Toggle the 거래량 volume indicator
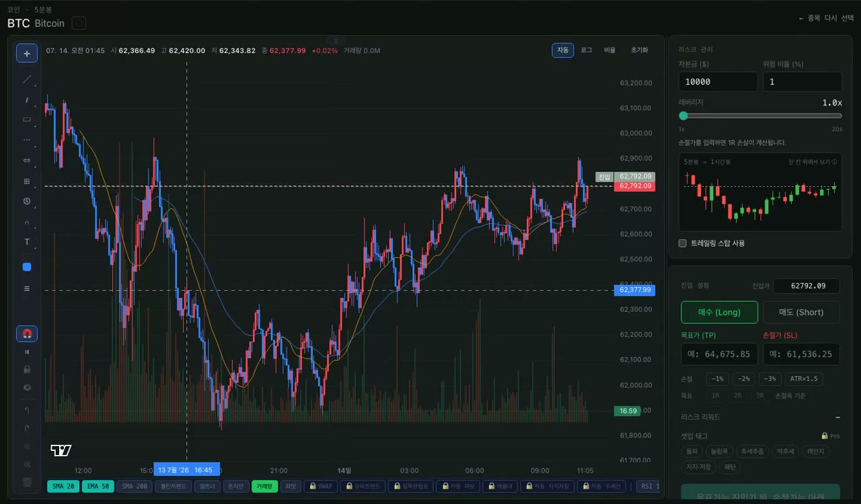 (264, 486)
